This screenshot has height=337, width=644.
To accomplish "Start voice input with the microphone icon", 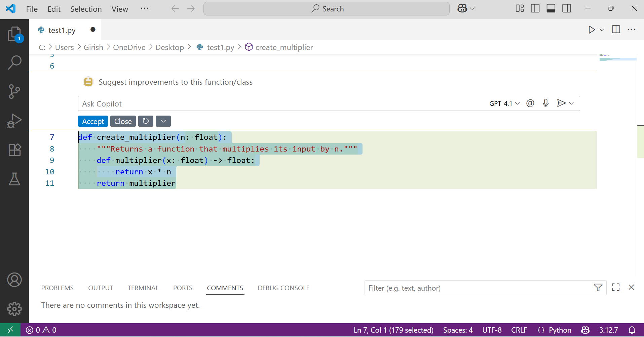I will (545, 103).
